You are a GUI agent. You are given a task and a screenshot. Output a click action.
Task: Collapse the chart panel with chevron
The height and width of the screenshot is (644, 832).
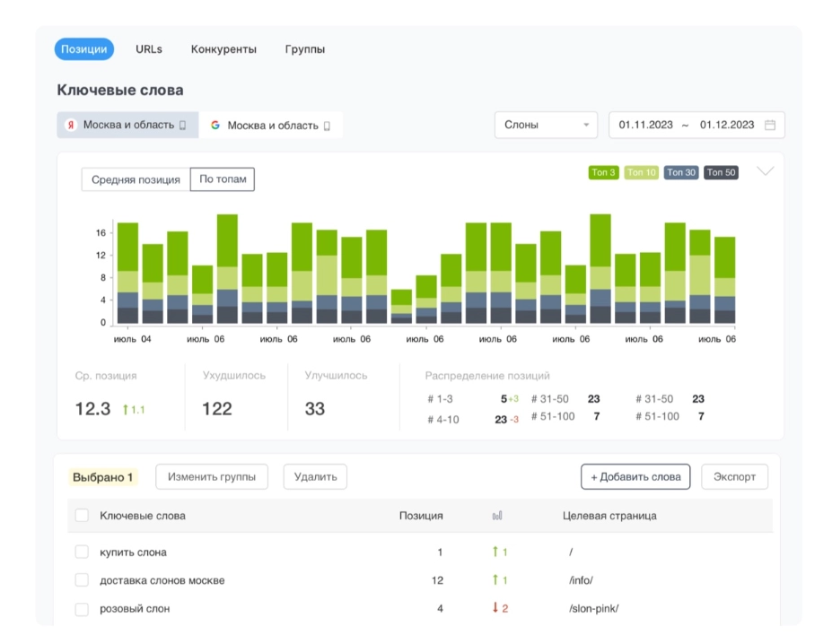765,171
